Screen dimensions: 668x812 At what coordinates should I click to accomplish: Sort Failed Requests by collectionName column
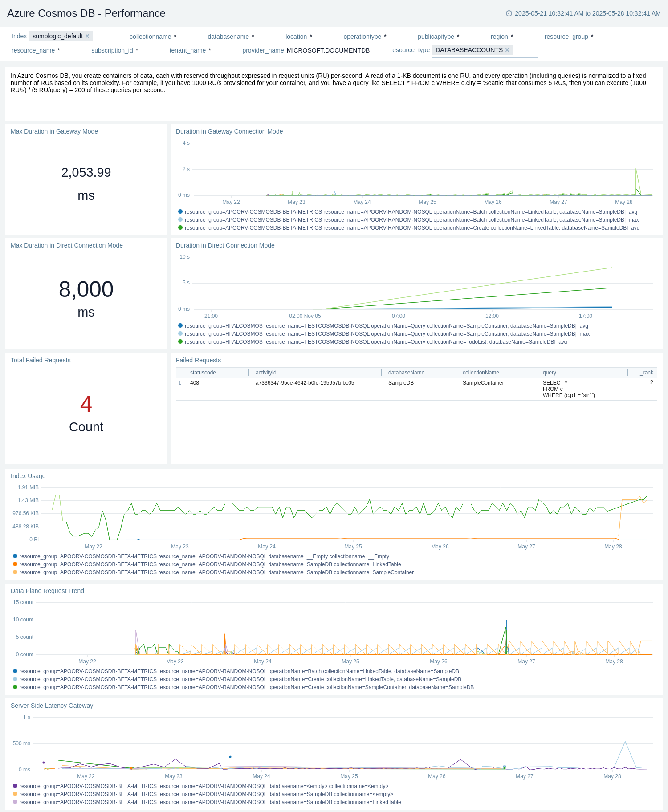(x=481, y=373)
